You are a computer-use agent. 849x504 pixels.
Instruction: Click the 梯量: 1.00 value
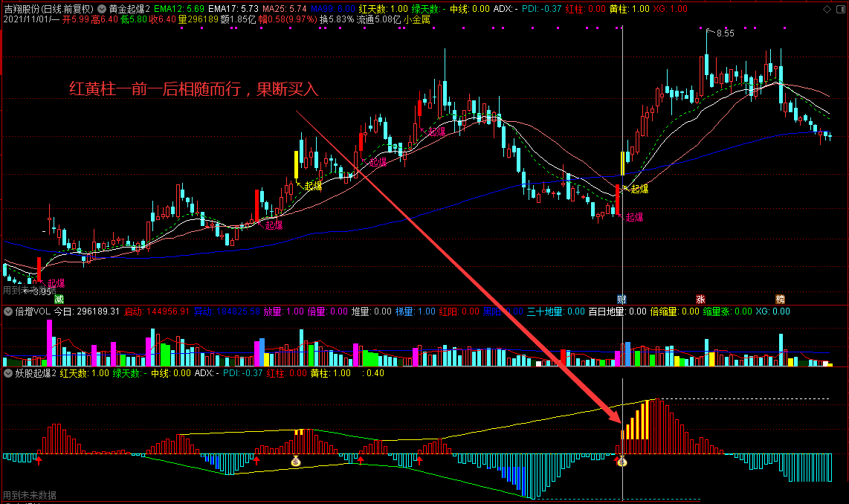(416, 311)
